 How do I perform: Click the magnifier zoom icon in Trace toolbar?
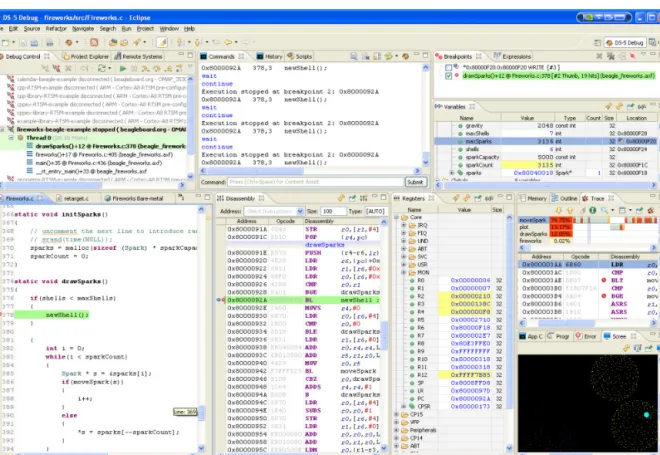[x=604, y=210]
